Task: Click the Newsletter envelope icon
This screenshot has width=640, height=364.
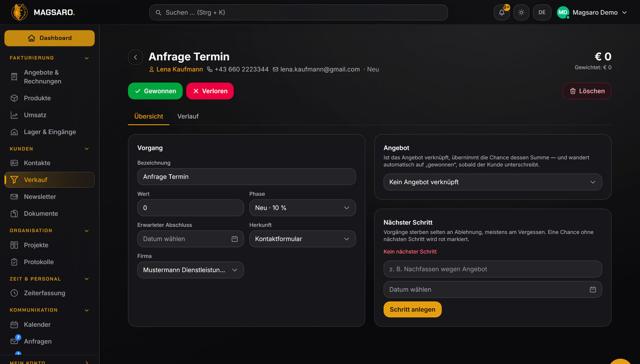Action: coord(14,197)
